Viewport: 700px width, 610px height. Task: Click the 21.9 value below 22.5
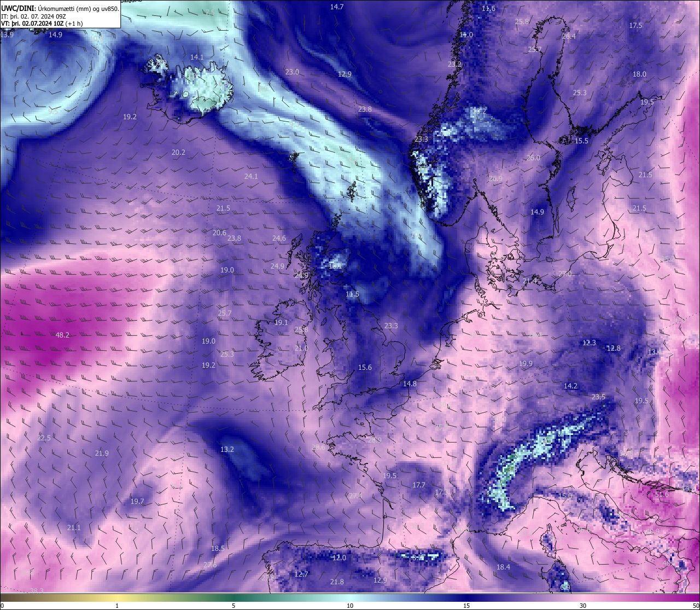tap(102, 453)
